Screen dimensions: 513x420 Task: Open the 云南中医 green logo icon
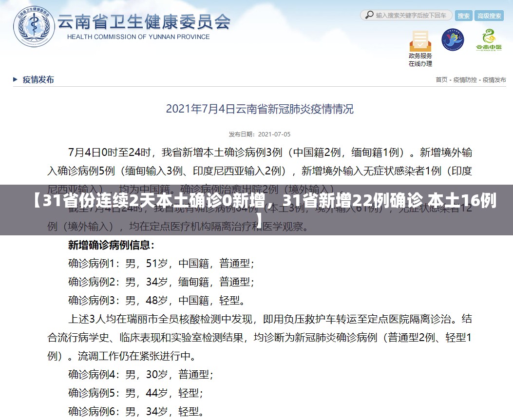(489, 40)
